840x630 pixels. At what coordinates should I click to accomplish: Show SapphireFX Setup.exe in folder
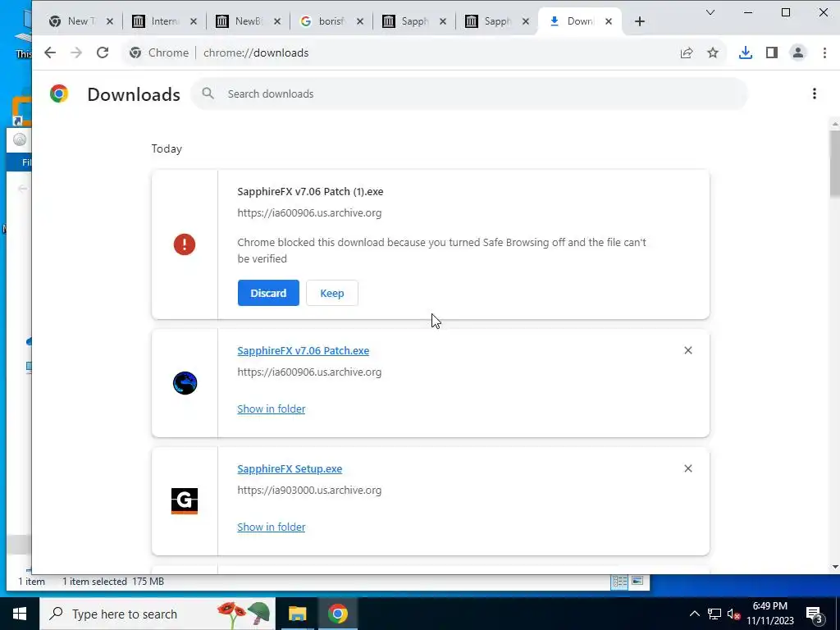(271, 527)
